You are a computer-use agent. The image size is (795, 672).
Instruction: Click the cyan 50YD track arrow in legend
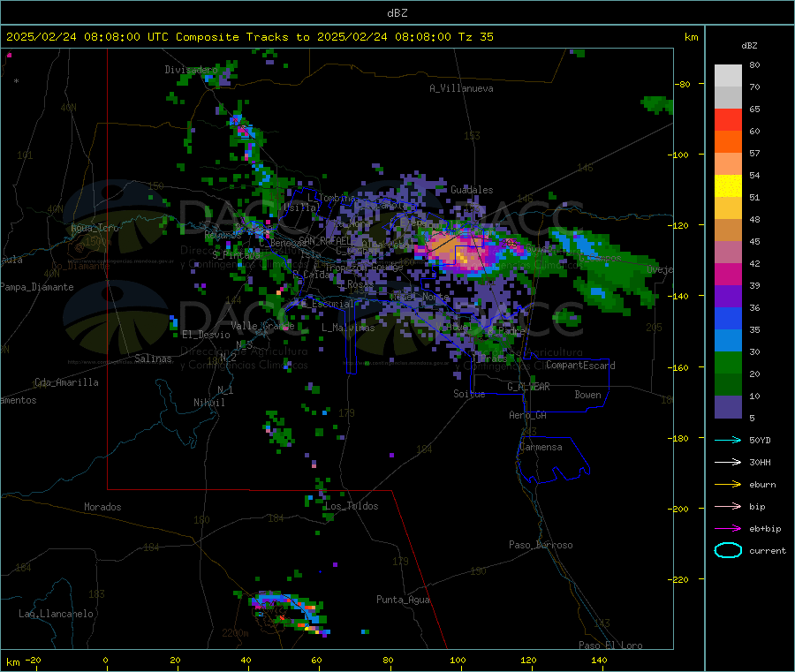click(728, 440)
